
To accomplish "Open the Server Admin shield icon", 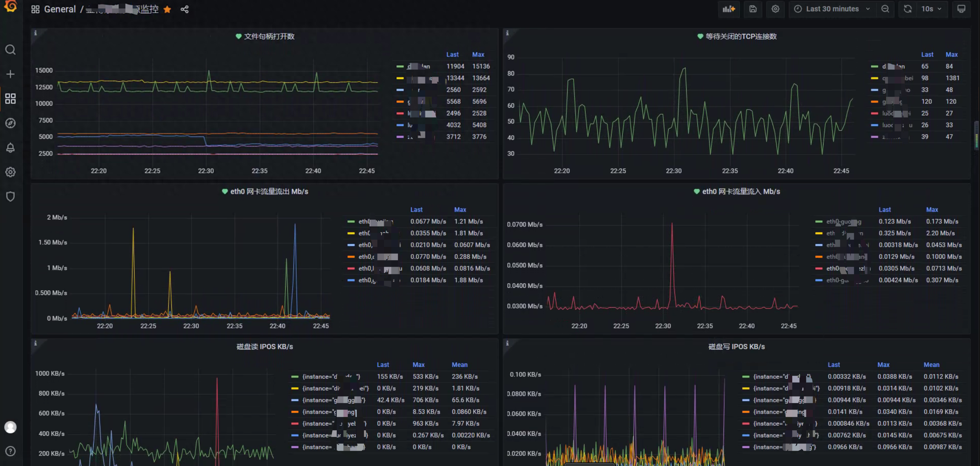I will pyautogui.click(x=10, y=196).
